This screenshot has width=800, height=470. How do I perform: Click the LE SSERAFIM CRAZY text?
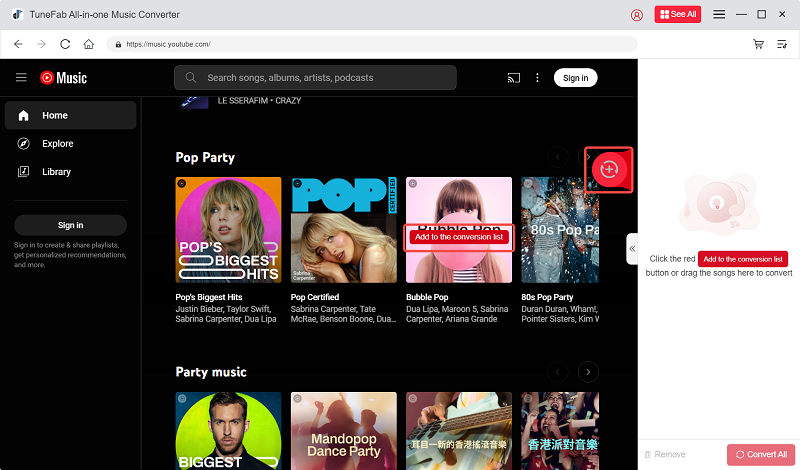pos(259,101)
